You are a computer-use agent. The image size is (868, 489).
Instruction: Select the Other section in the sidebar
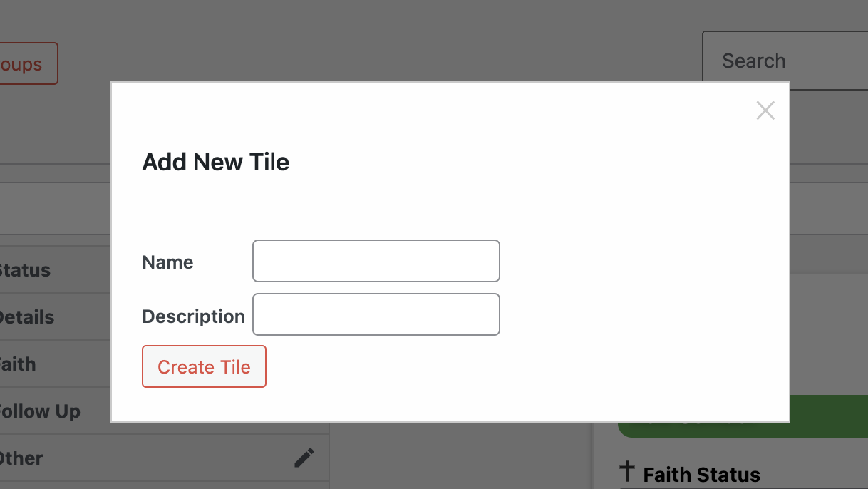pos(21,458)
